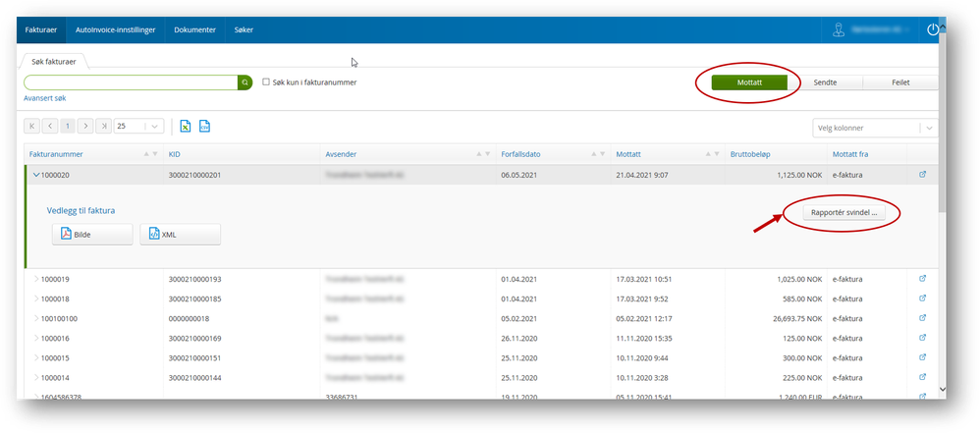Screen dimensions: 980x433
Task: Click Avansert søk link
Action: click(x=45, y=98)
